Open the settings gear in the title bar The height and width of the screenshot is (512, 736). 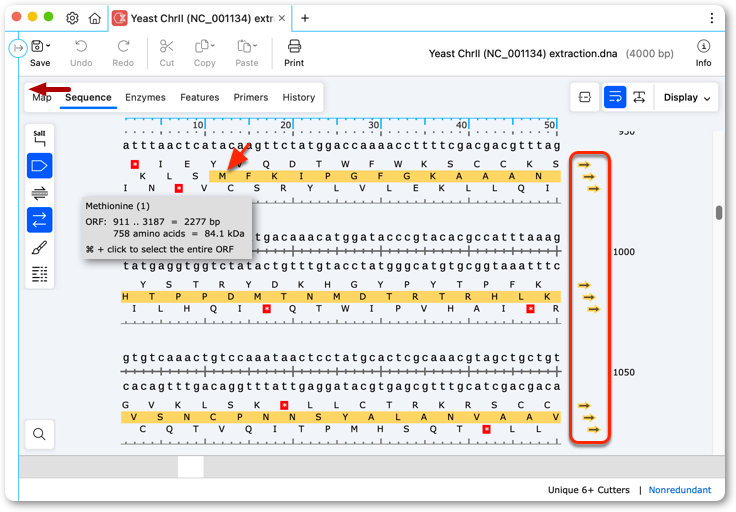tap(72, 18)
